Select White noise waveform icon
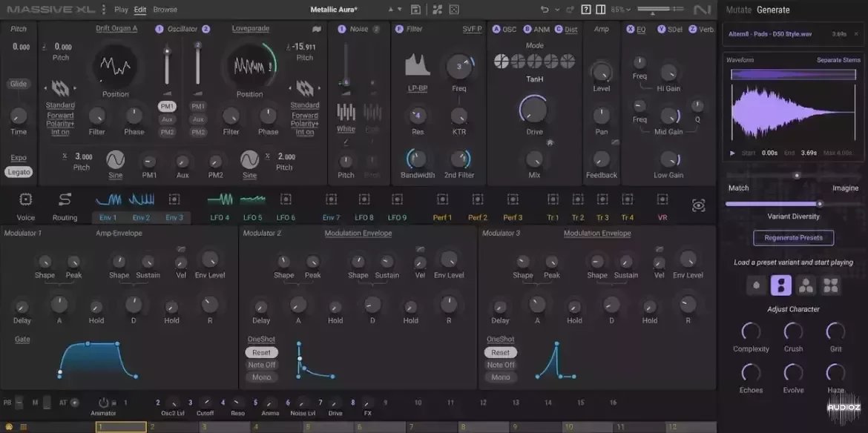 [346, 112]
